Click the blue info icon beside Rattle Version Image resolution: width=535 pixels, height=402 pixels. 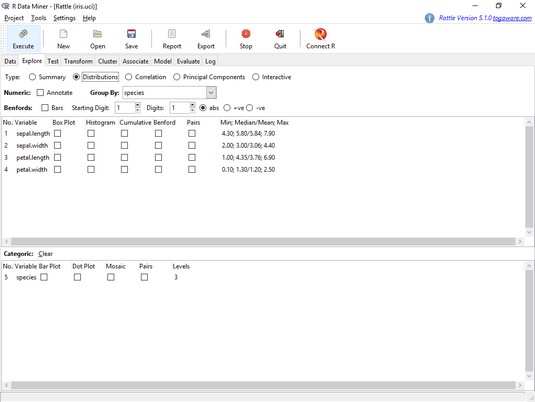(429, 18)
